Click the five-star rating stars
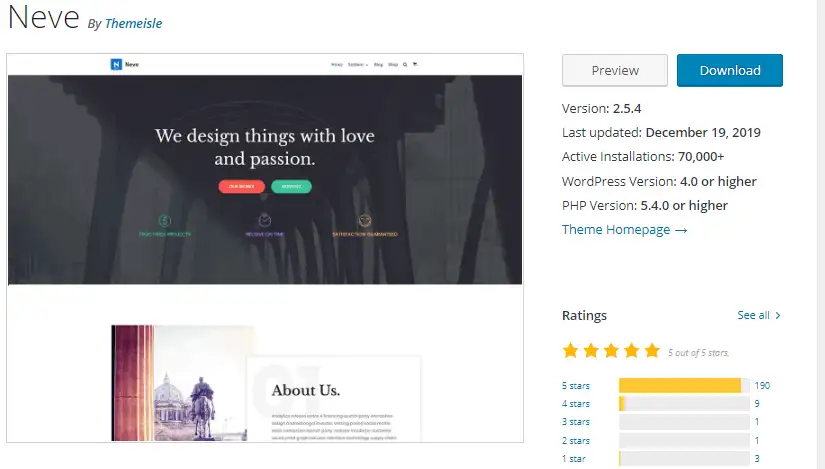 pyautogui.click(x=611, y=351)
